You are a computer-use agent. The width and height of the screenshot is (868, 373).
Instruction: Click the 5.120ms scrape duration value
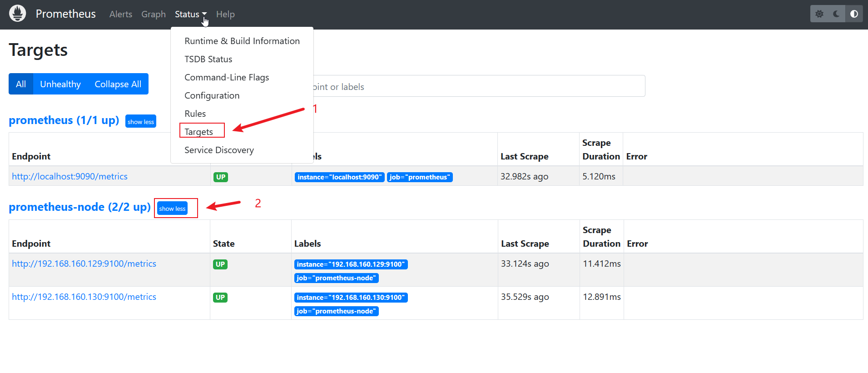pos(599,176)
